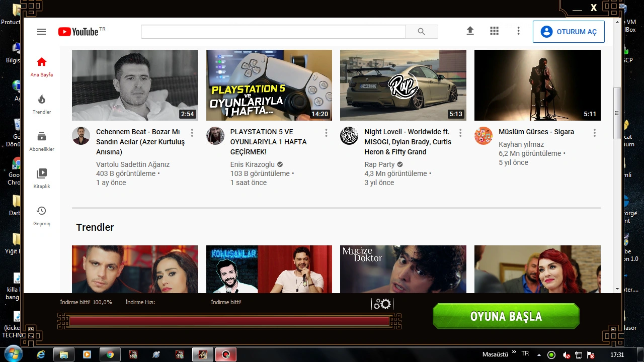Click the TR language indicator
Screen dimensions: 644x362
525,354
